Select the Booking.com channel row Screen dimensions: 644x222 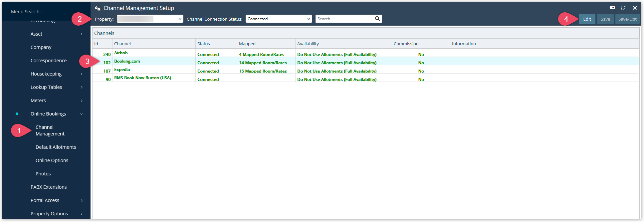coord(365,61)
